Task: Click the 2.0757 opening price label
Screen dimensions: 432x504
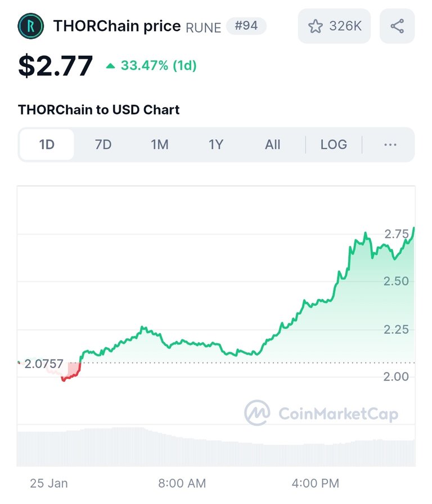Action: coord(44,364)
